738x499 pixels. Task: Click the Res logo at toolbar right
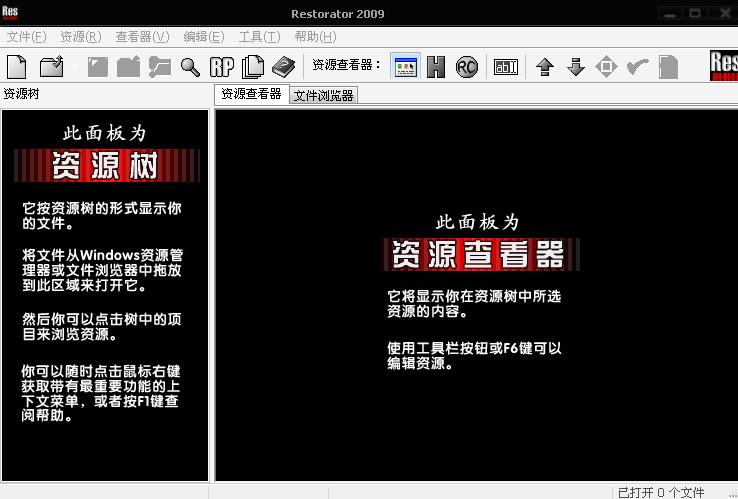pyautogui.click(x=724, y=65)
